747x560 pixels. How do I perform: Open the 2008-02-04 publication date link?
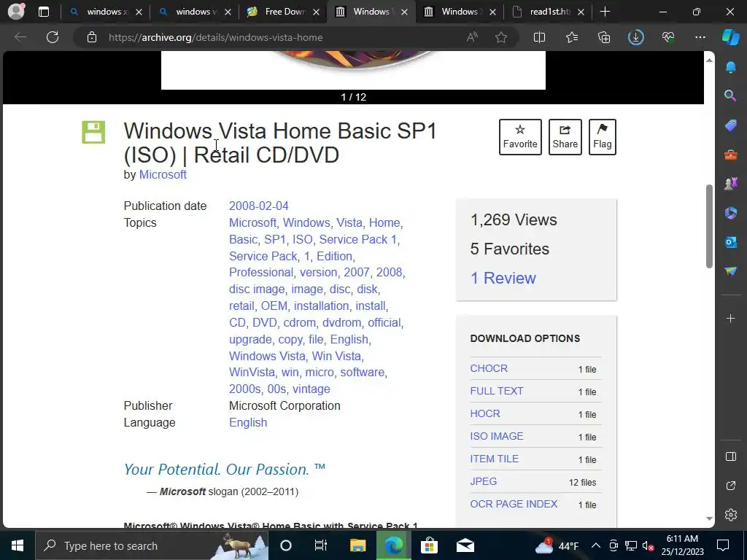[x=259, y=206]
